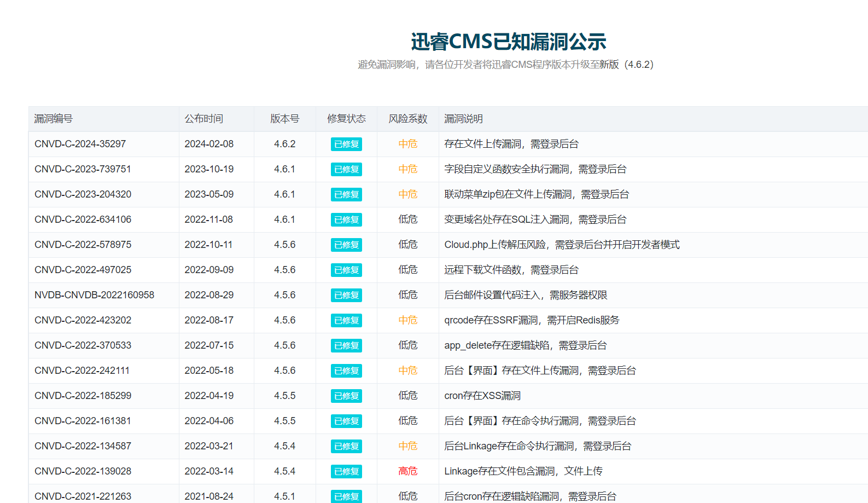The height and width of the screenshot is (503, 868).
Task: Select vulnerability ID CNVD-C-2022-134587
Action: point(83,446)
